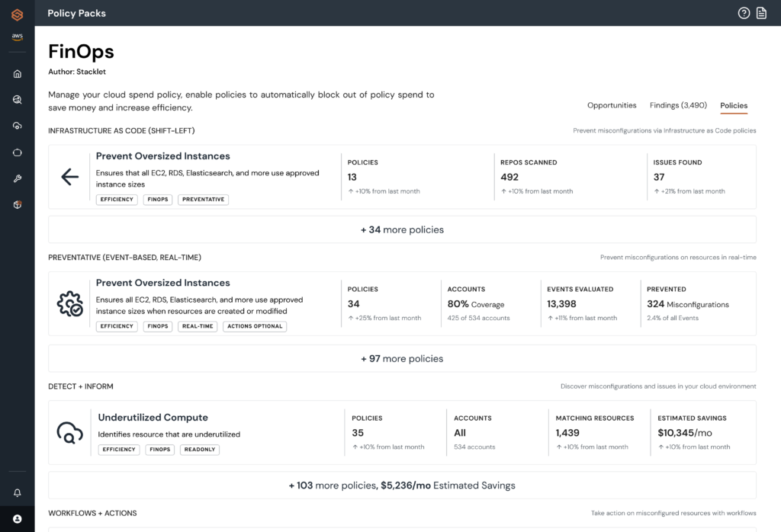Viewport: 781px width, 532px height.
Task: Click the left arrow icon on shift-left card
Action: coord(70,178)
